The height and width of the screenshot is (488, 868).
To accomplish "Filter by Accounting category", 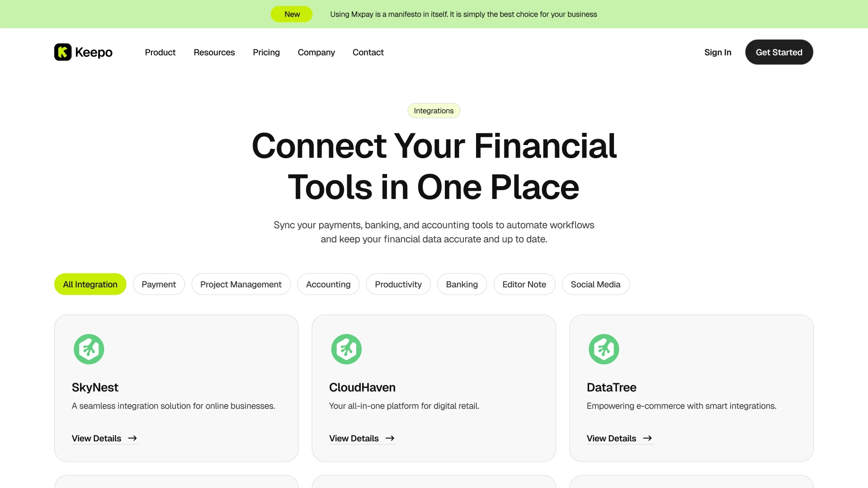I will coord(328,284).
